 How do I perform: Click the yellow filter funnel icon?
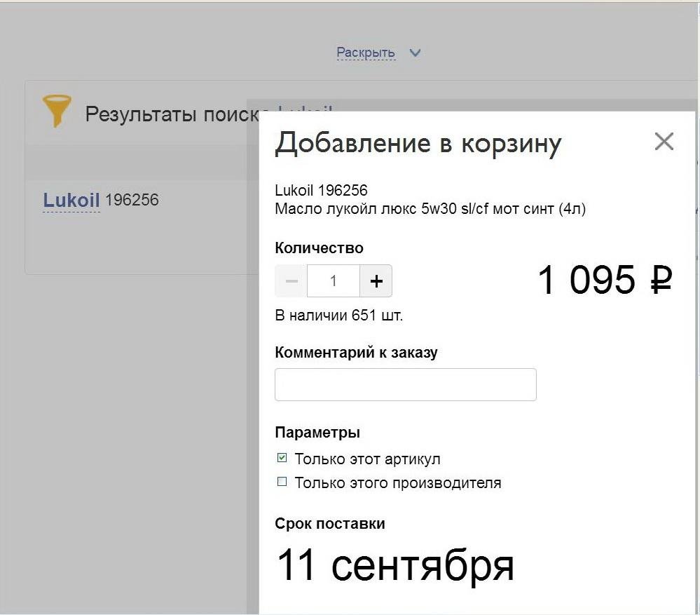[x=57, y=110]
